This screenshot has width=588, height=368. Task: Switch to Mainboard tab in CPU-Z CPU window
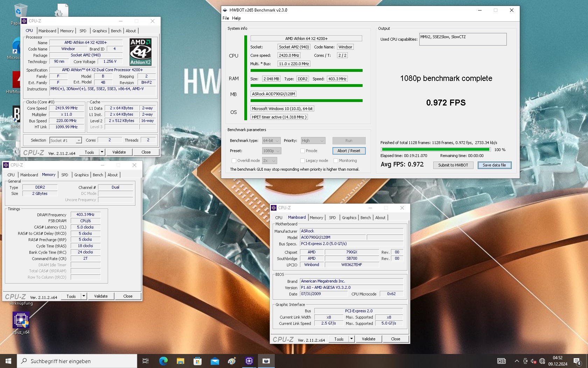[x=47, y=31]
